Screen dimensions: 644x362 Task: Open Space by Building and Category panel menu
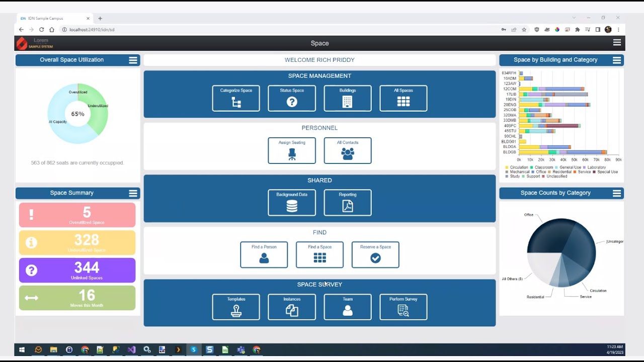[616, 60]
